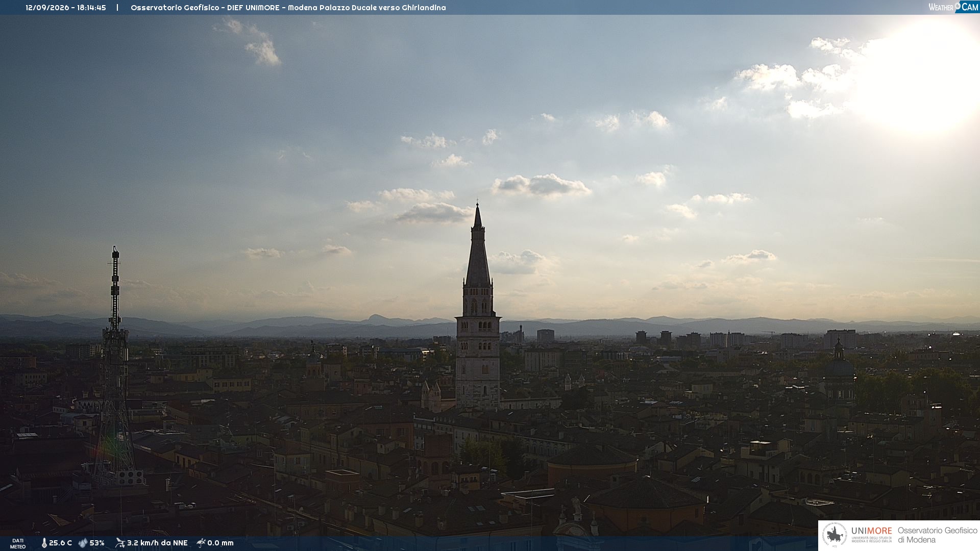Click the DATI METEO label
The height and width of the screenshot is (551, 980).
18,543
